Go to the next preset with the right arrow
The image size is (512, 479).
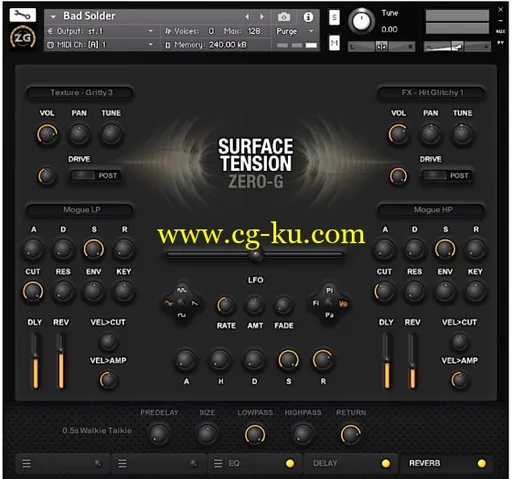pyautogui.click(x=262, y=16)
